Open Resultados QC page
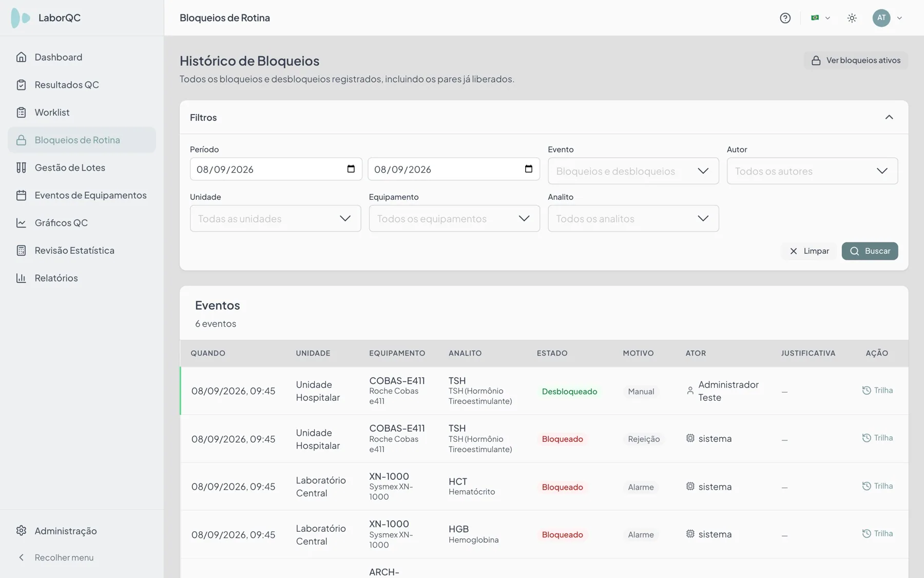Viewport: 924px width, 578px height. (x=82, y=85)
